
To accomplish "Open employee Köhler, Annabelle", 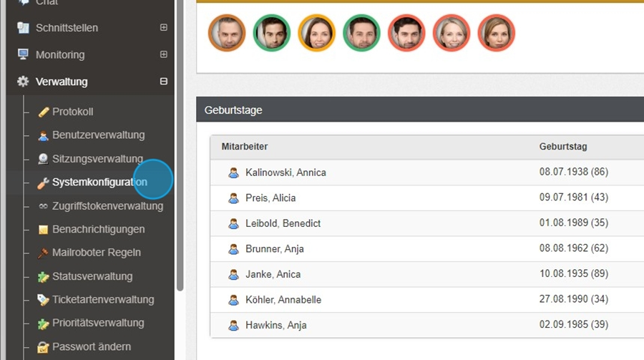I will coord(283,300).
